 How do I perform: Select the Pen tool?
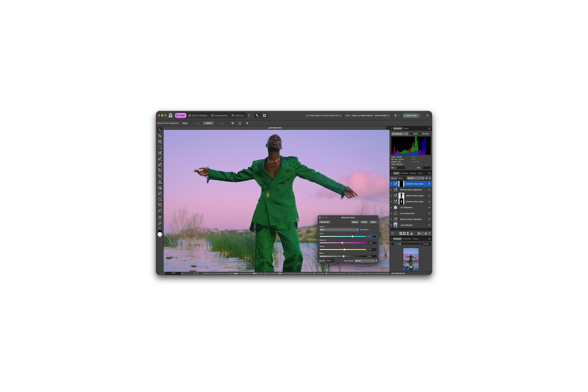pos(160,193)
